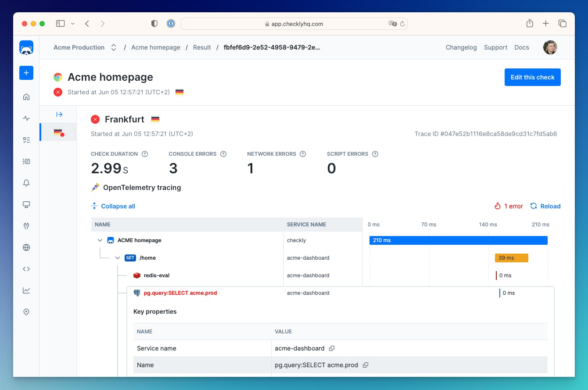Image resolution: width=588 pixels, height=390 pixels.
Task: Click the Edit this check button
Action: pos(532,77)
